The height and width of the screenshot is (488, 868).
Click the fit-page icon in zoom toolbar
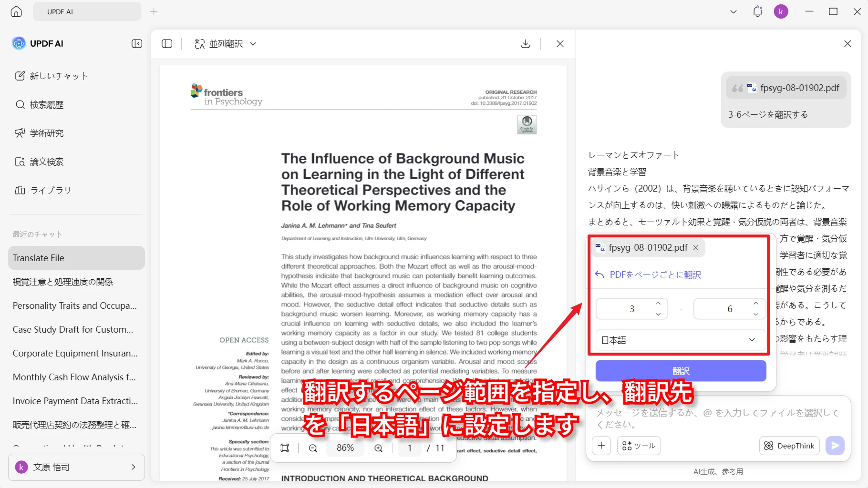coord(285,448)
